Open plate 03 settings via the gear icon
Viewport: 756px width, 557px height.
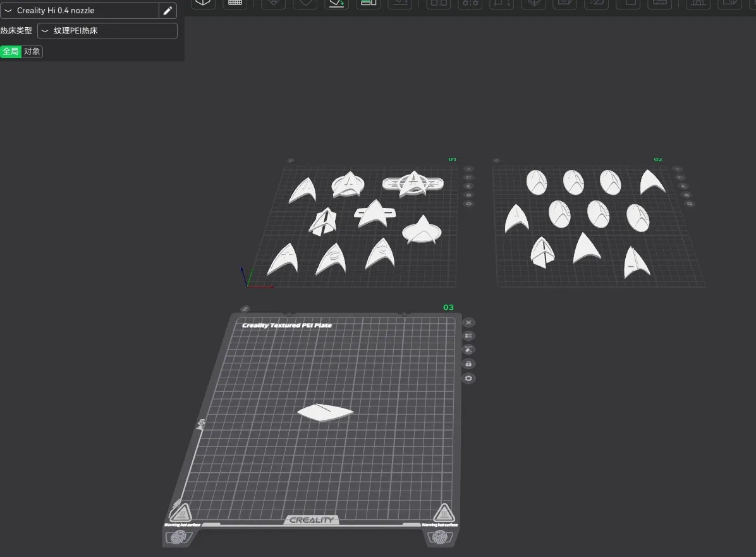(468, 379)
